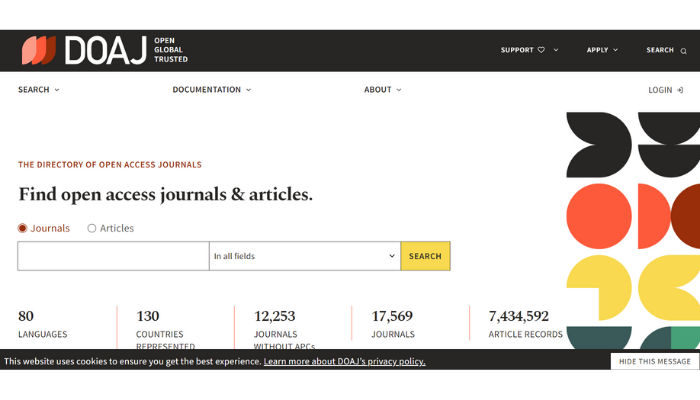This screenshot has width=700, height=400.
Task: Click Hide This Message button
Action: tap(654, 361)
